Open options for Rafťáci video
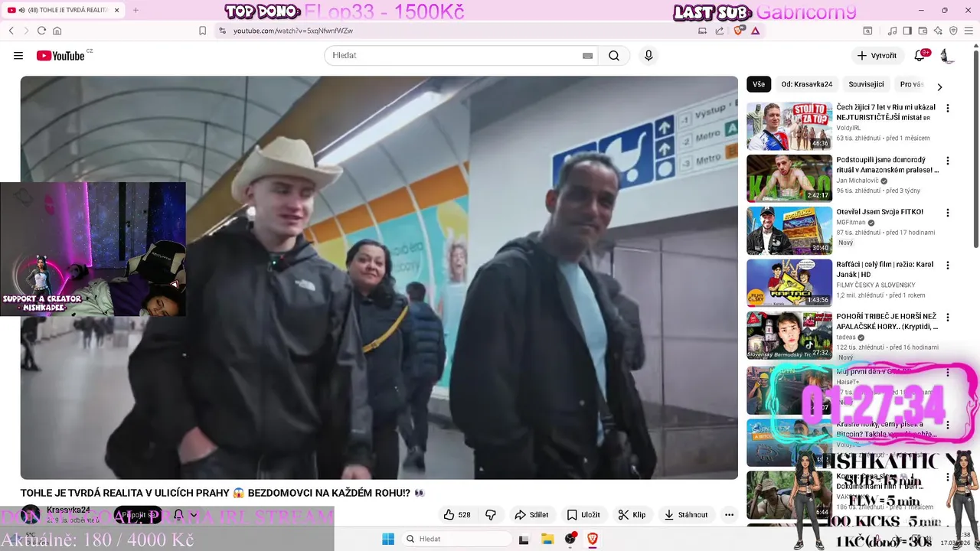The width and height of the screenshot is (980, 551). point(948,266)
